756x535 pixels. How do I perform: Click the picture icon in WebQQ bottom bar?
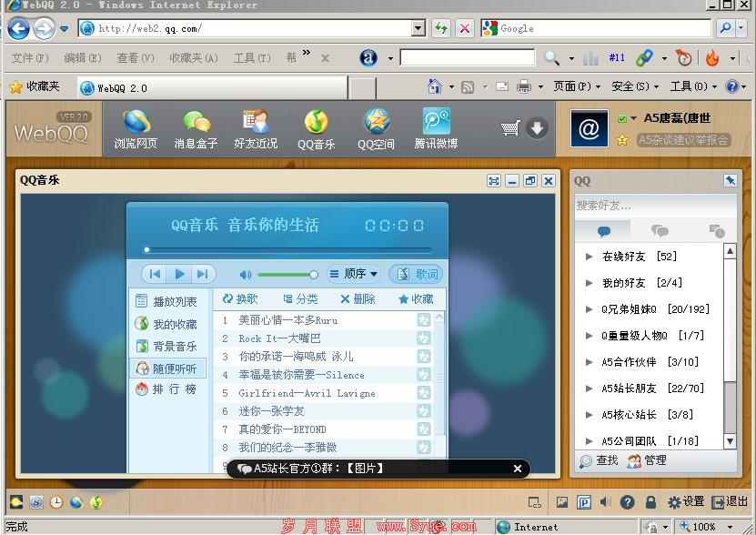click(x=561, y=502)
